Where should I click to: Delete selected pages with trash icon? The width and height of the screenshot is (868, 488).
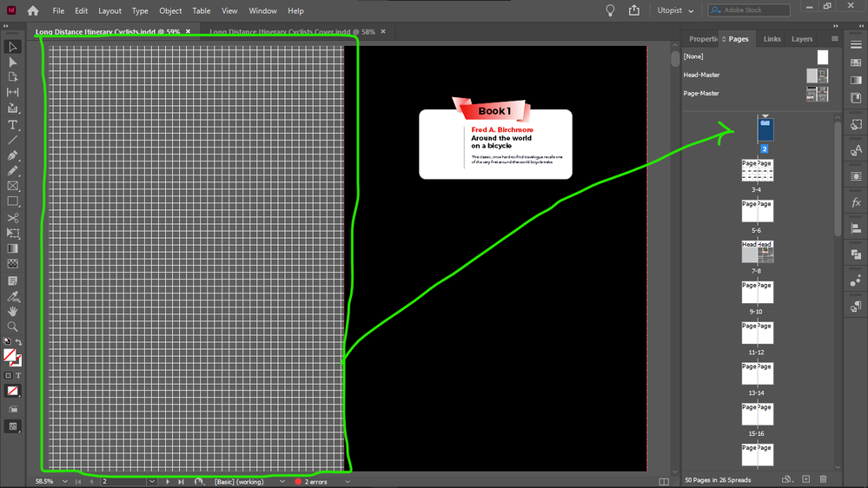pyautogui.click(x=823, y=479)
